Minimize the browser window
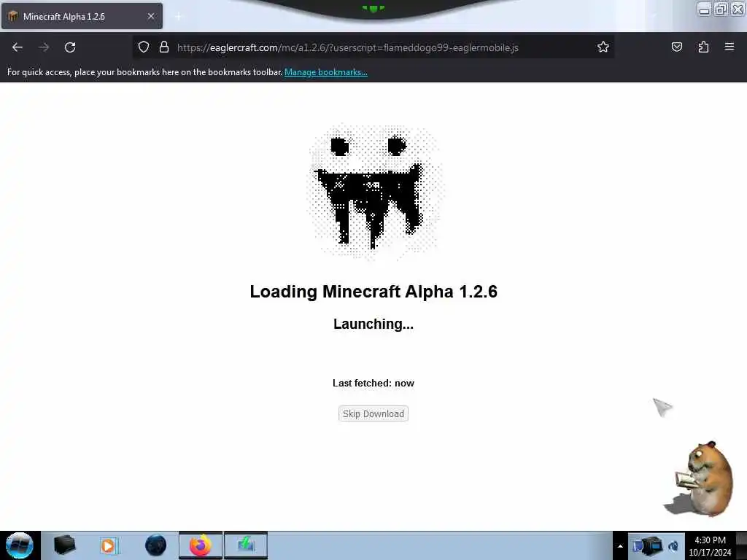Screen dimensions: 747x560 [x=704, y=9]
